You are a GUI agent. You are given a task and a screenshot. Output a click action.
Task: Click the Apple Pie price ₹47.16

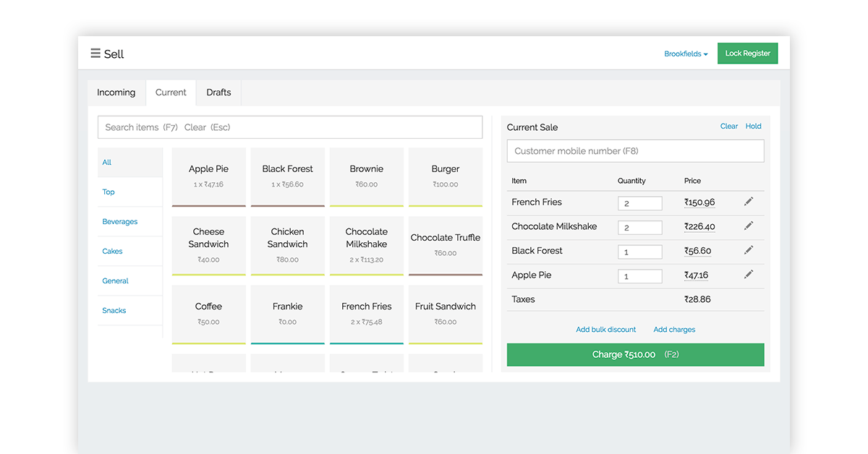coord(697,275)
